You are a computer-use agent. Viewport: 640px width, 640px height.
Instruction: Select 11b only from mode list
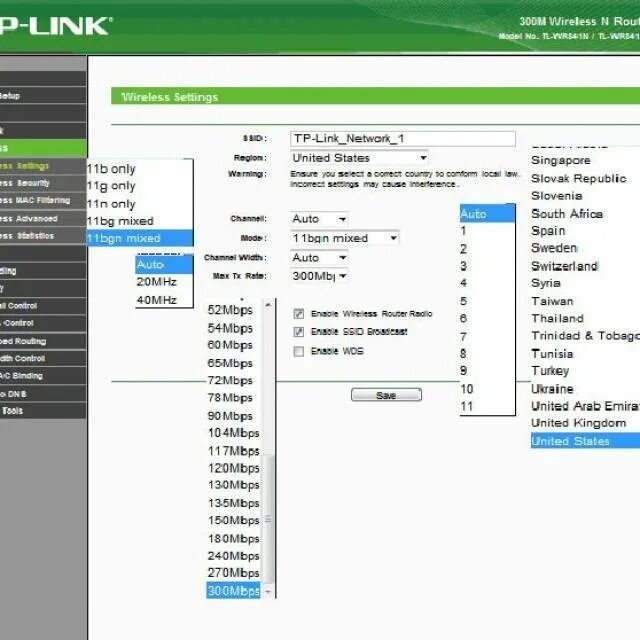(x=140, y=169)
